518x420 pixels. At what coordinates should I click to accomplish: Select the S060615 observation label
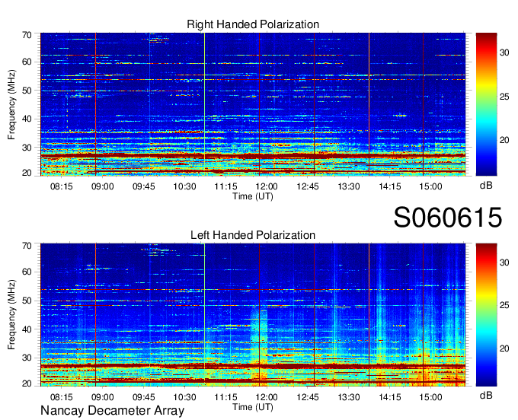point(448,218)
